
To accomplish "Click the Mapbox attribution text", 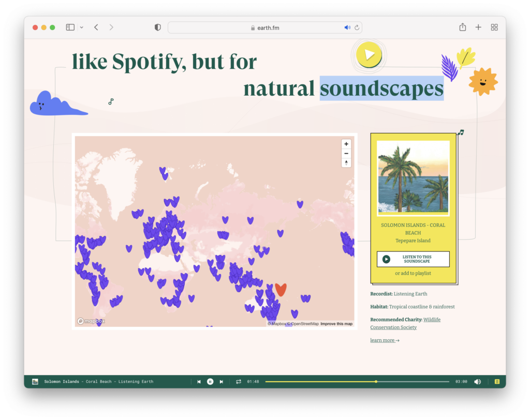I will tap(277, 324).
